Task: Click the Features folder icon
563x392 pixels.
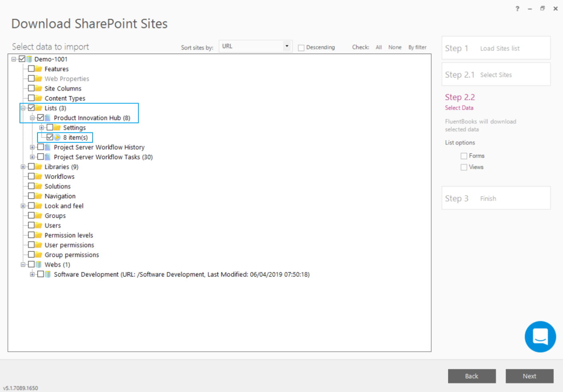Action: click(x=38, y=69)
